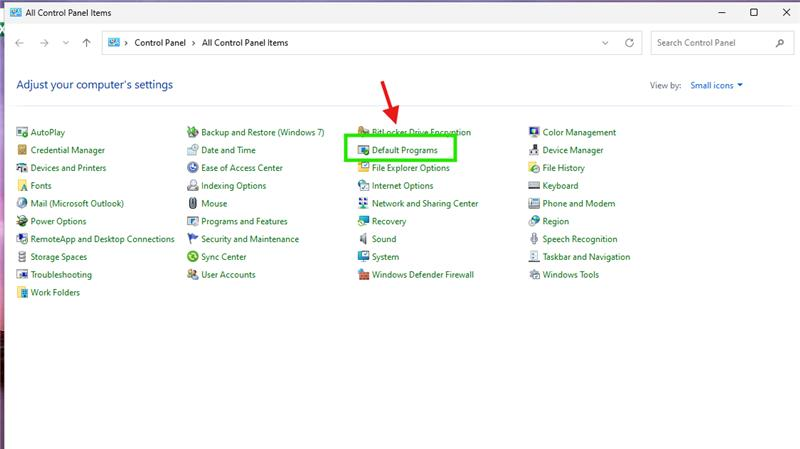The height and width of the screenshot is (449, 800).
Task: Open the Power Options icon
Action: 22,221
